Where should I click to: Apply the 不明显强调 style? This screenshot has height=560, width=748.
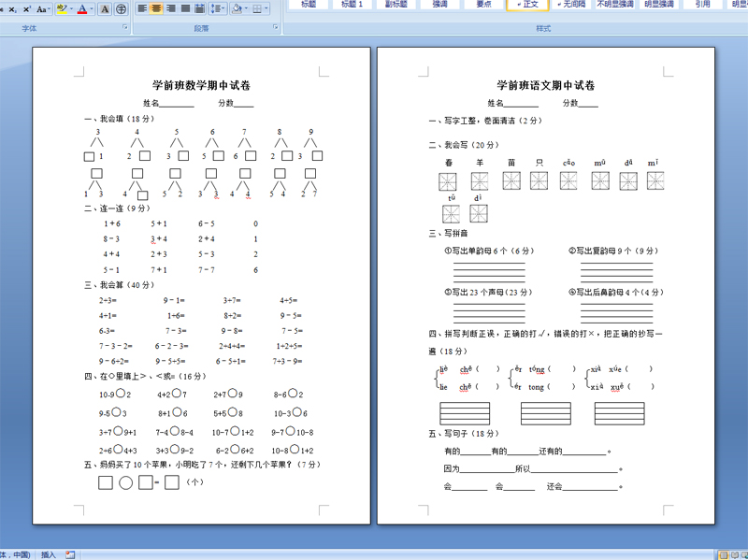point(615,5)
